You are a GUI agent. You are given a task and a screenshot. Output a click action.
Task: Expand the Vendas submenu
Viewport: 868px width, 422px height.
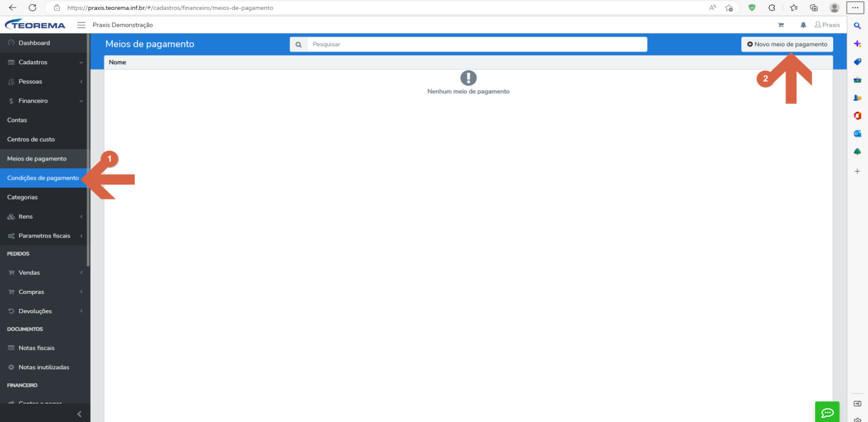click(x=45, y=272)
